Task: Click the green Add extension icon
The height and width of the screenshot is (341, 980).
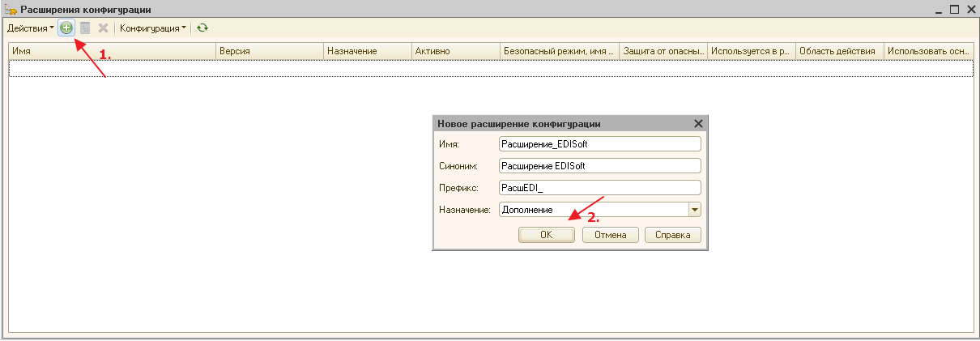Action: 66,28
